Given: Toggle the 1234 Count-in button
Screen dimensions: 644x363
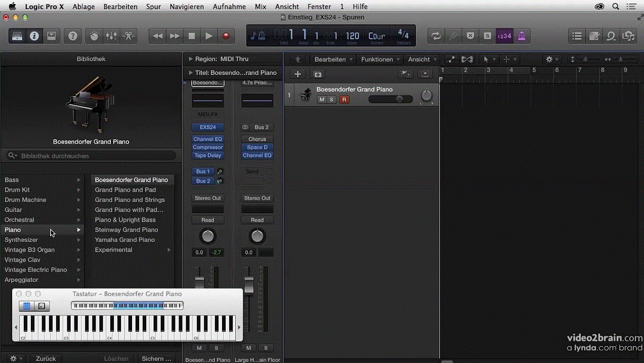Looking at the screenshot, I should [504, 36].
